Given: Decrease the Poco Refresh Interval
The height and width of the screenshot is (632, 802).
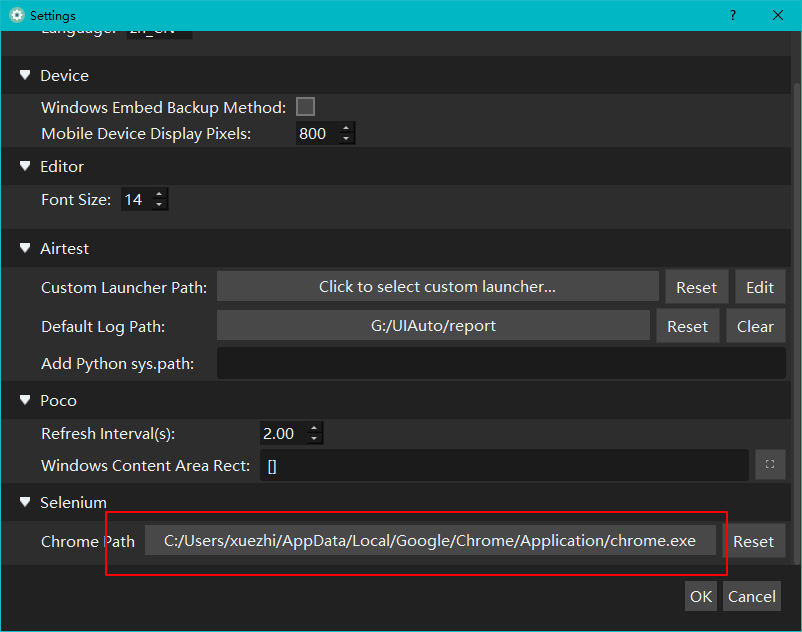Looking at the screenshot, I should (315, 439).
